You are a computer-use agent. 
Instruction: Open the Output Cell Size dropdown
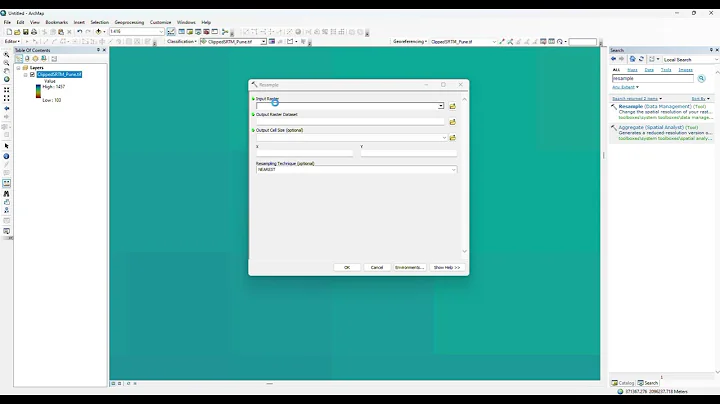pyautogui.click(x=444, y=138)
